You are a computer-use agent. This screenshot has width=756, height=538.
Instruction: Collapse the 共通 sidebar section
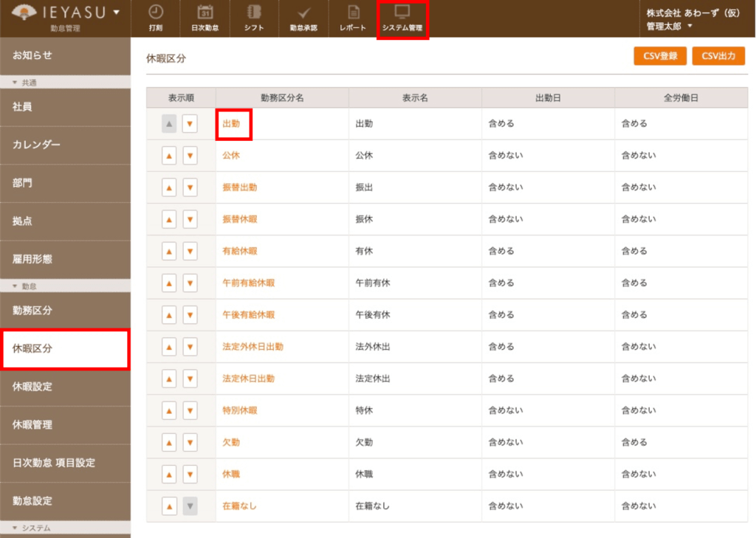pos(65,83)
